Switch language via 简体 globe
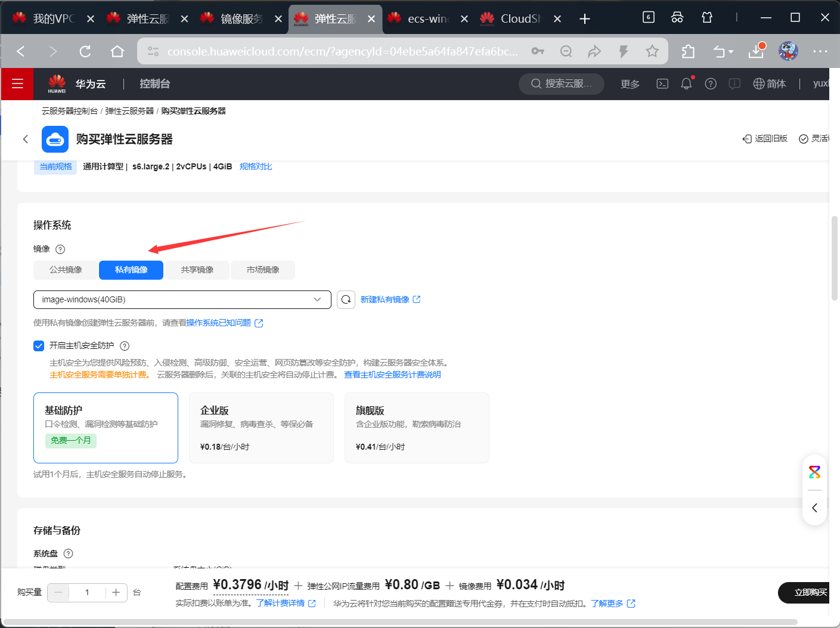This screenshot has height=628, width=840. [x=770, y=83]
